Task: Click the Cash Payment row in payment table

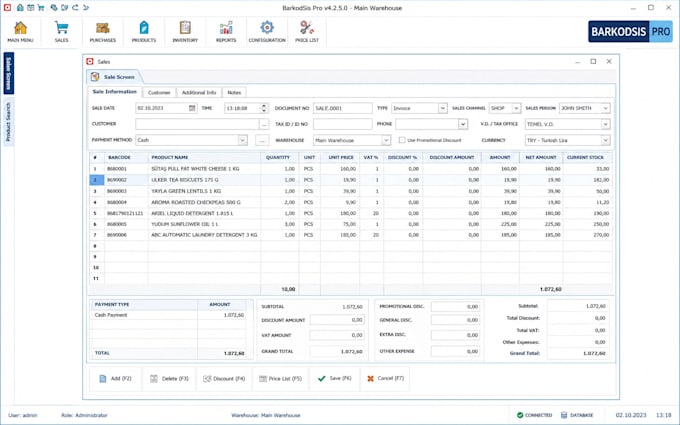Action: (169, 315)
